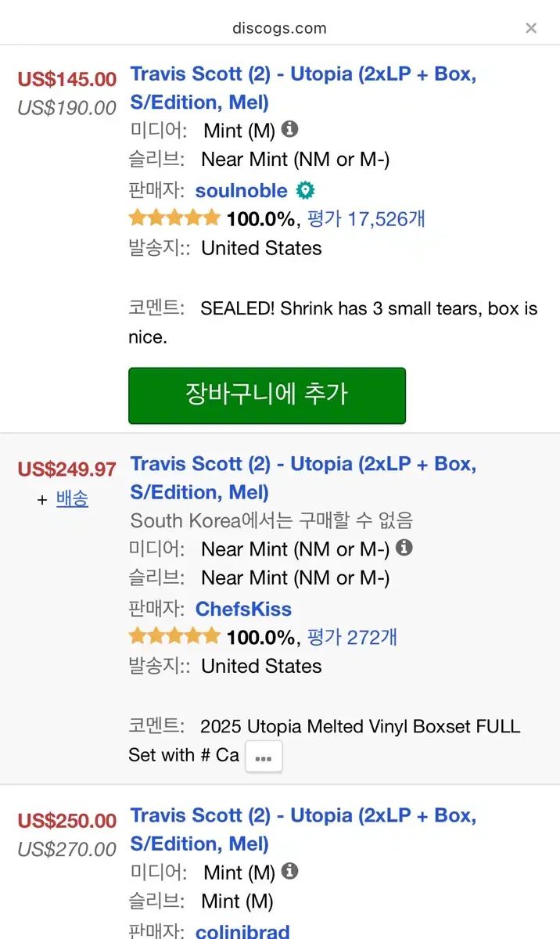Image resolution: width=560 pixels, height=939 pixels.
Task: Open the US$250.00 Utopia listing title
Action: [303, 829]
